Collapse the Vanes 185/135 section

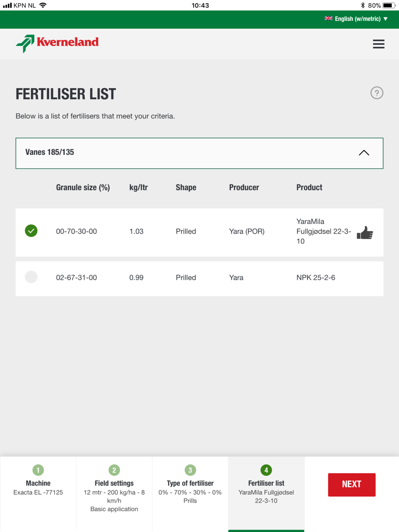(x=363, y=153)
